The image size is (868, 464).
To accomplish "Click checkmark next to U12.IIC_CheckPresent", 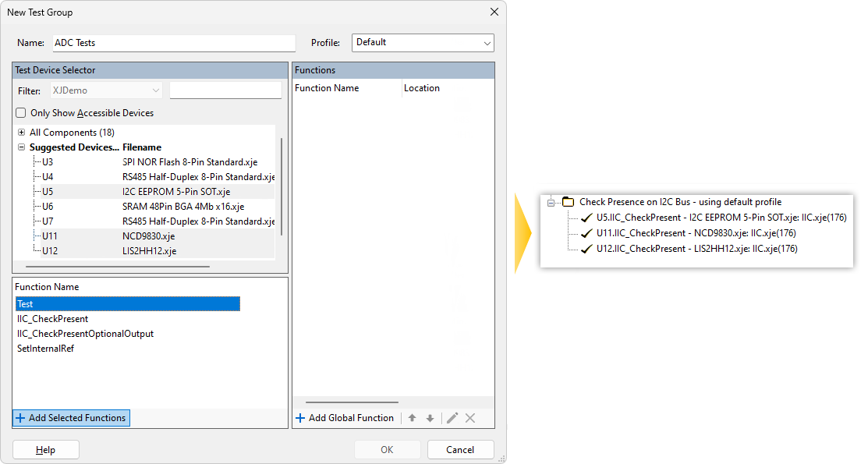I will click(587, 249).
